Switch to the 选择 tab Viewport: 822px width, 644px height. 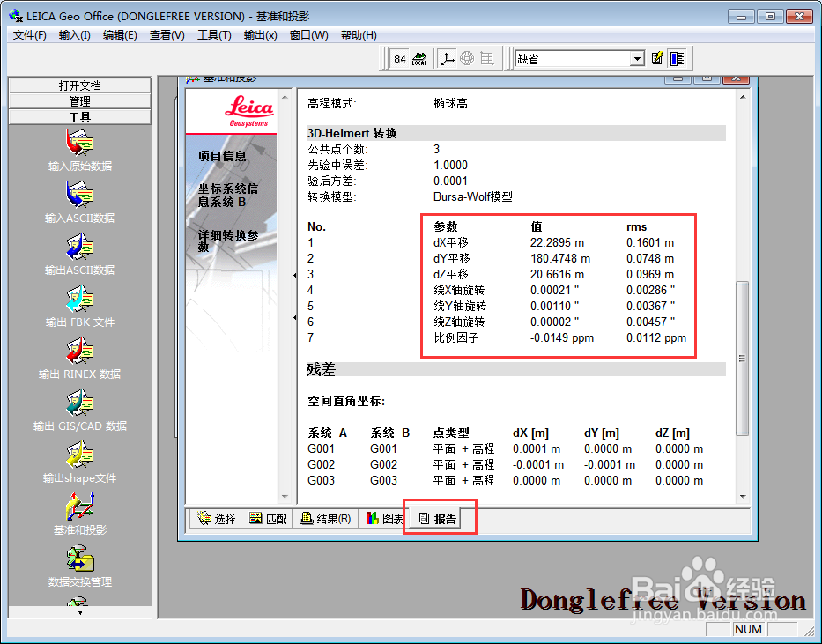pos(216,519)
